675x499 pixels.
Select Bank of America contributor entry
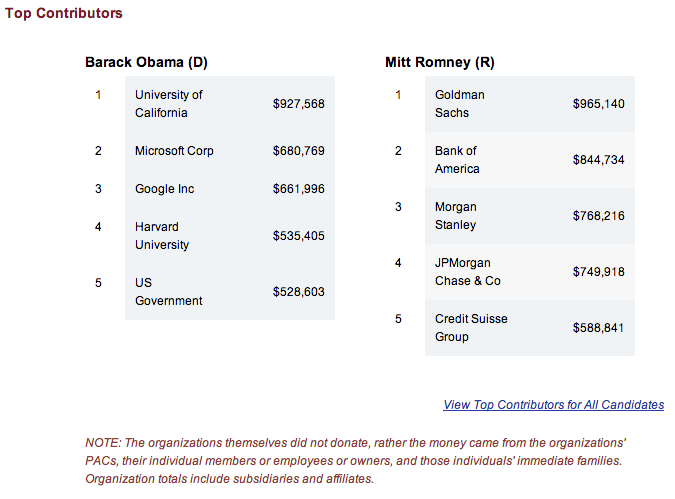[x=457, y=160]
